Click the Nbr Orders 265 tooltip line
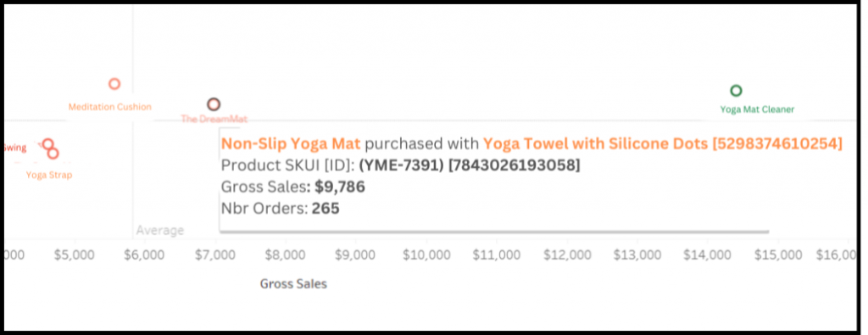The width and height of the screenshot is (868, 335). [x=280, y=209]
